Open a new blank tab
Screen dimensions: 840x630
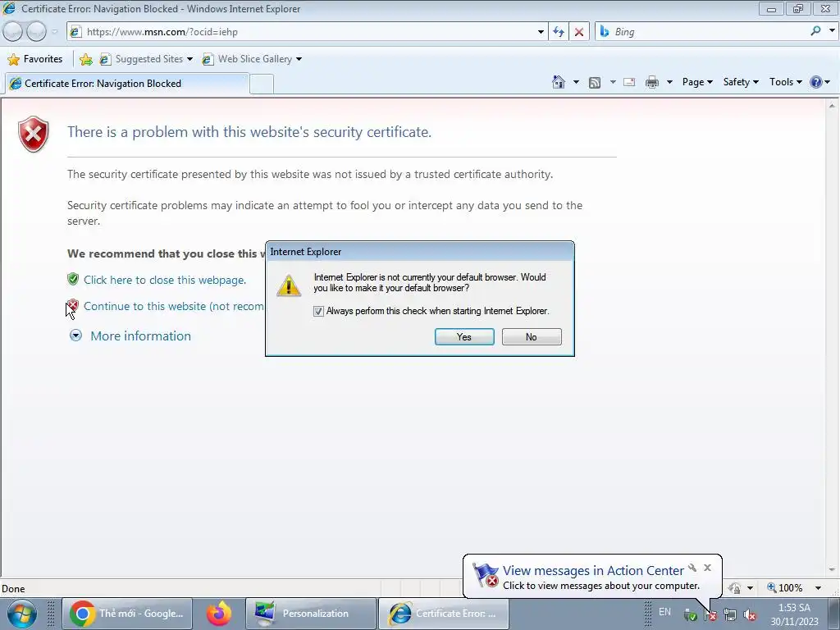pyautogui.click(x=262, y=84)
